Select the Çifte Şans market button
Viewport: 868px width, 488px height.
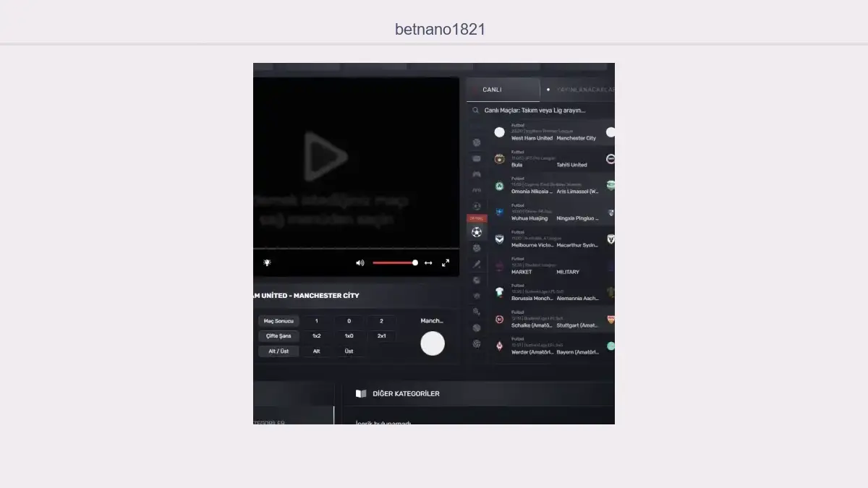(278, 336)
